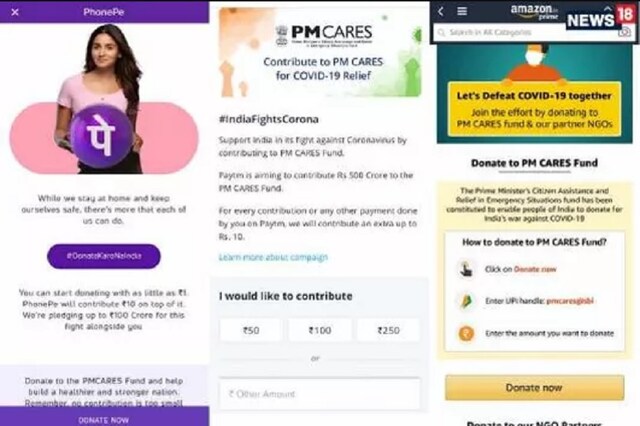Click the search magnifier icon in Amazon
Viewport: 640px width, 426px height.
441,32
